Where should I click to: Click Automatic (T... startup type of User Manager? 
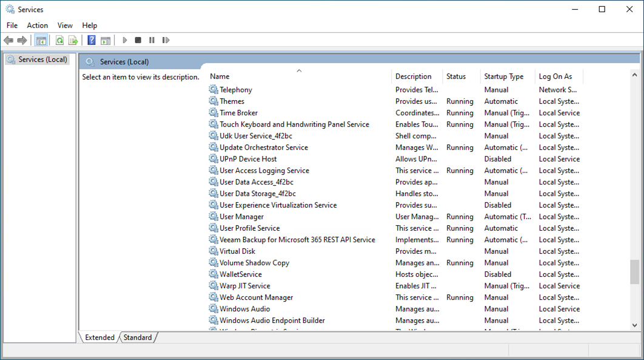(507, 217)
